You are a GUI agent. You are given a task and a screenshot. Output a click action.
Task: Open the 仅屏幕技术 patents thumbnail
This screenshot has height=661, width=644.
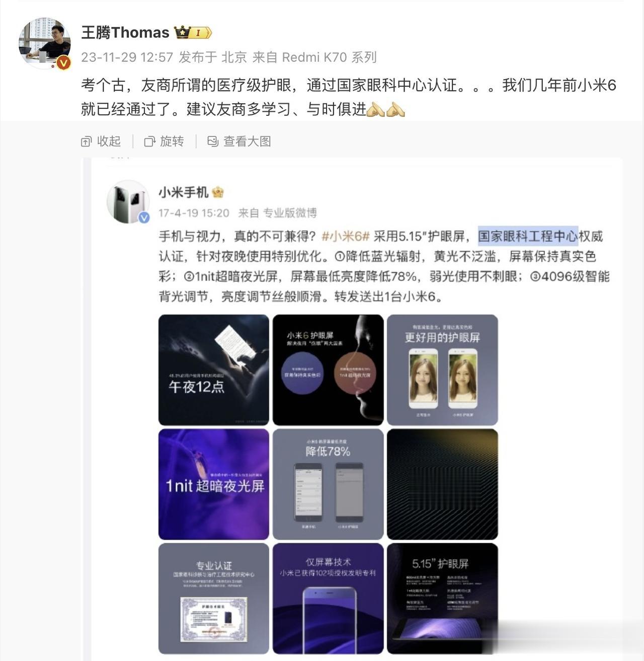[328, 599]
